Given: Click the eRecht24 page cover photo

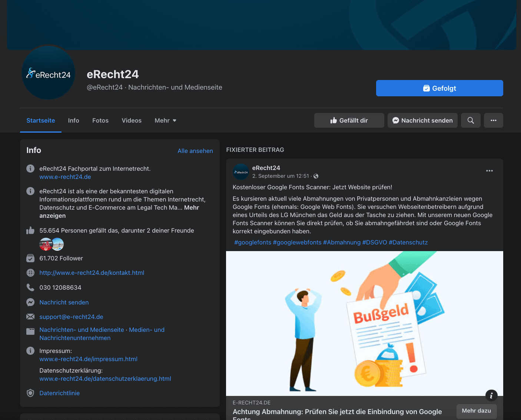Looking at the screenshot, I should coord(262,25).
